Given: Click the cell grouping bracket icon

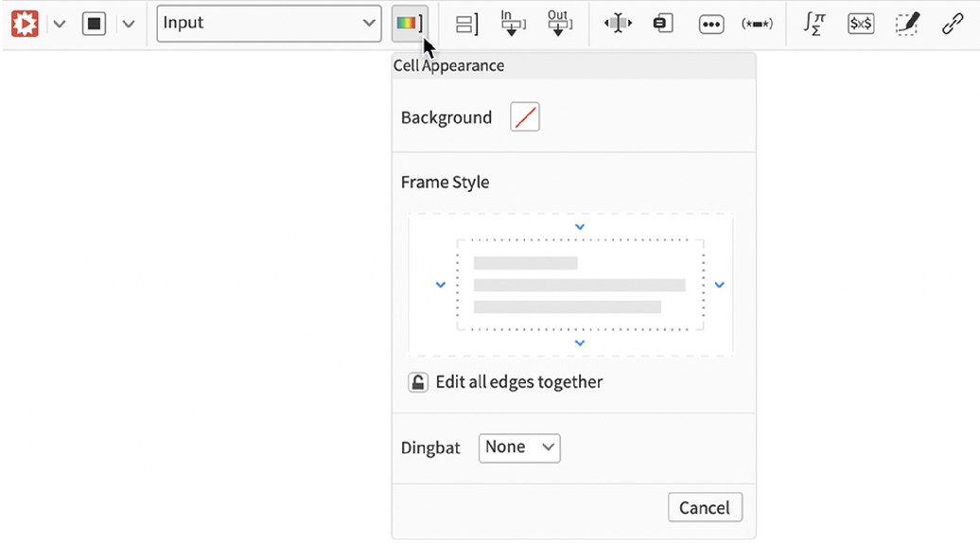Looking at the screenshot, I should point(467,25).
